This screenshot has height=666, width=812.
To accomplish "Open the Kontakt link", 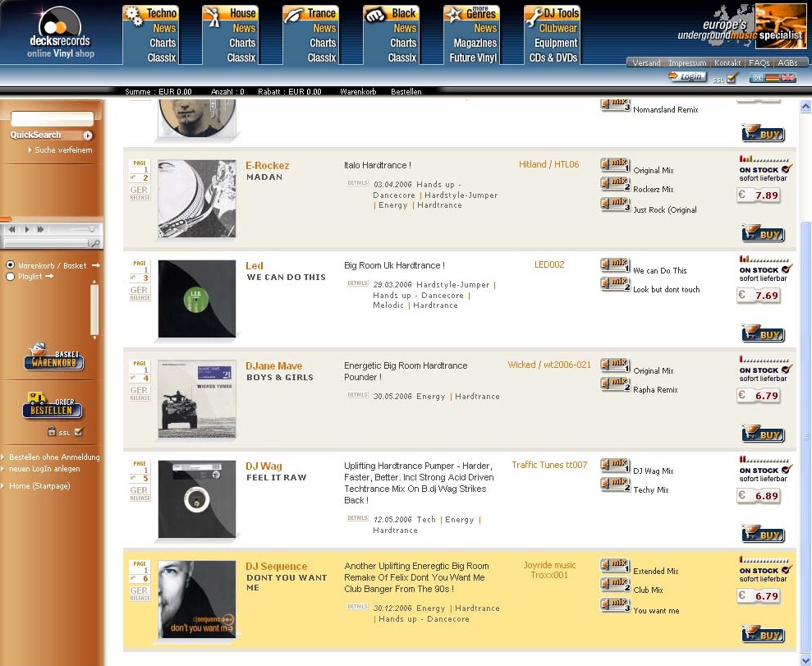I will point(727,62).
